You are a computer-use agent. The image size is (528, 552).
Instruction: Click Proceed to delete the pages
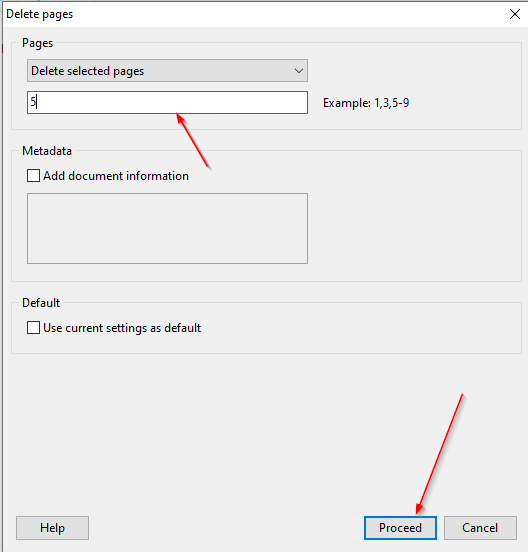point(400,528)
